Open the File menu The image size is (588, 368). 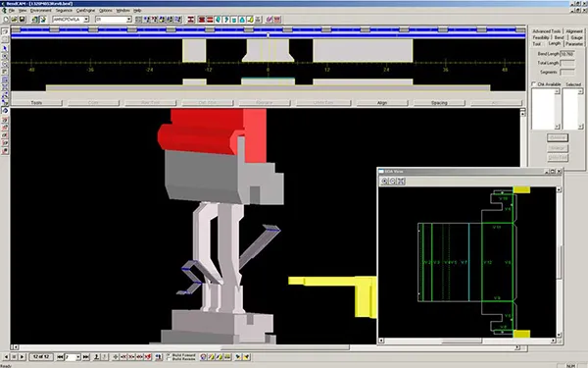coord(12,11)
